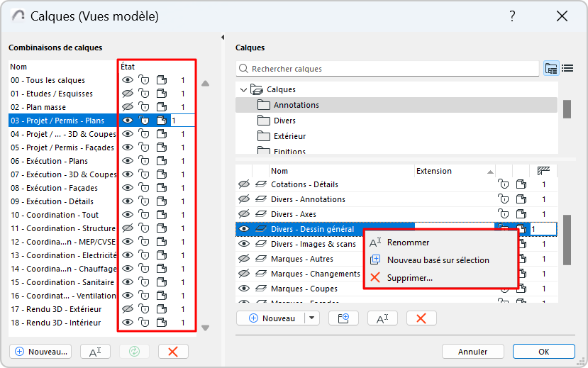Toggle lock icon for Plan masse combination
588x368 pixels.
144,107
